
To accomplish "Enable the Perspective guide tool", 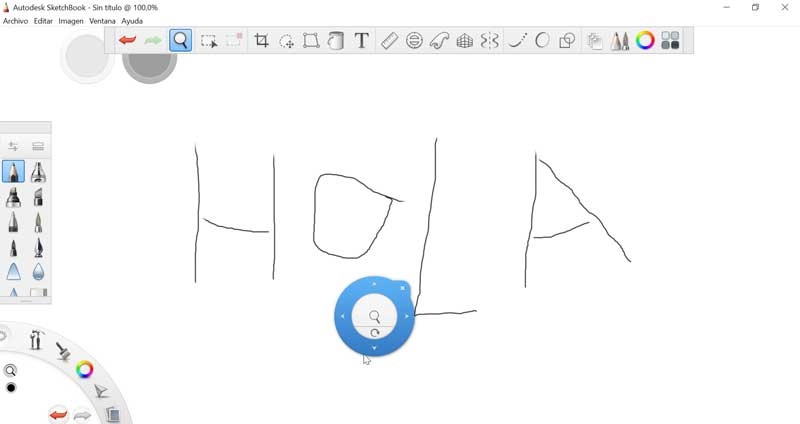I will coord(464,41).
